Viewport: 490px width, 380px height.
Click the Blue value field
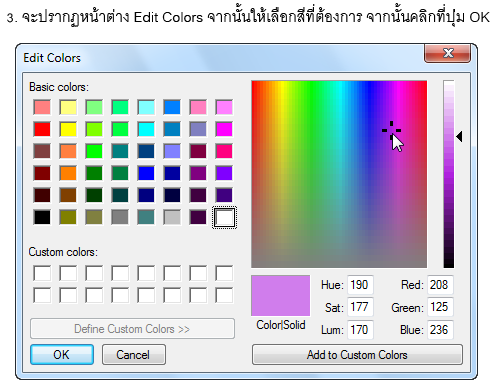(440, 330)
